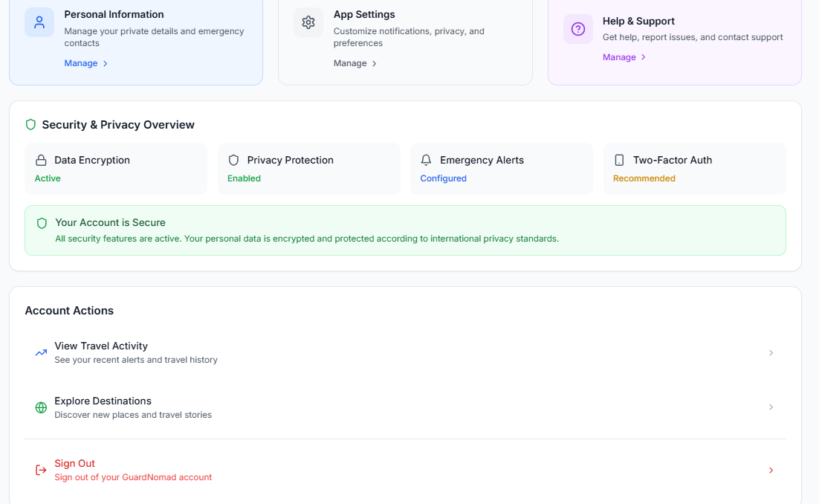
Task: Sign out of your GuardNomad account
Action: pyautogui.click(x=133, y=470)
